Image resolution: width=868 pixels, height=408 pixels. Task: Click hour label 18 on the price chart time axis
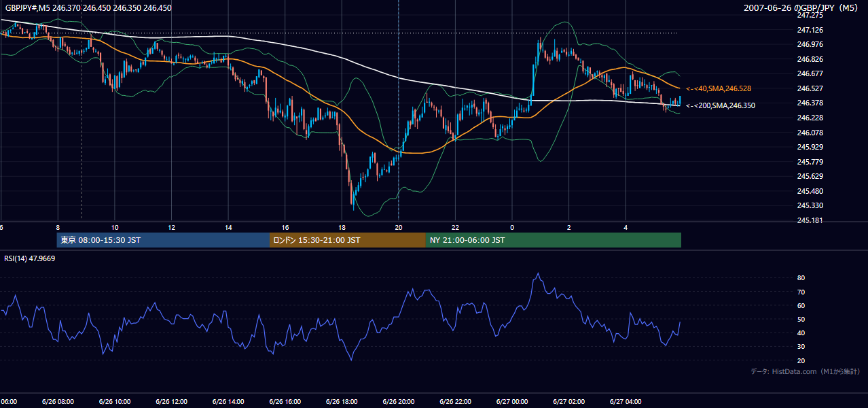point(342,227)
